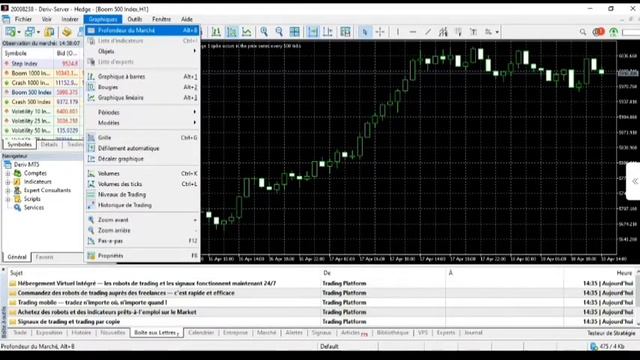Viewport: 640px width, 360px height.
Task: Toggle the chart shift toolbar icon
Action: 328,32
